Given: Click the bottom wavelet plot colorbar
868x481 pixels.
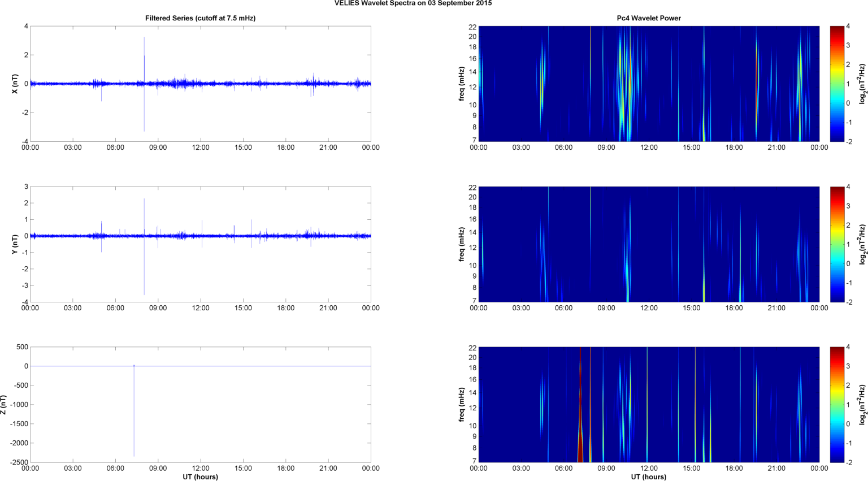Looking at the screenshot, I should pyautogui.click(x=837, y=405).
